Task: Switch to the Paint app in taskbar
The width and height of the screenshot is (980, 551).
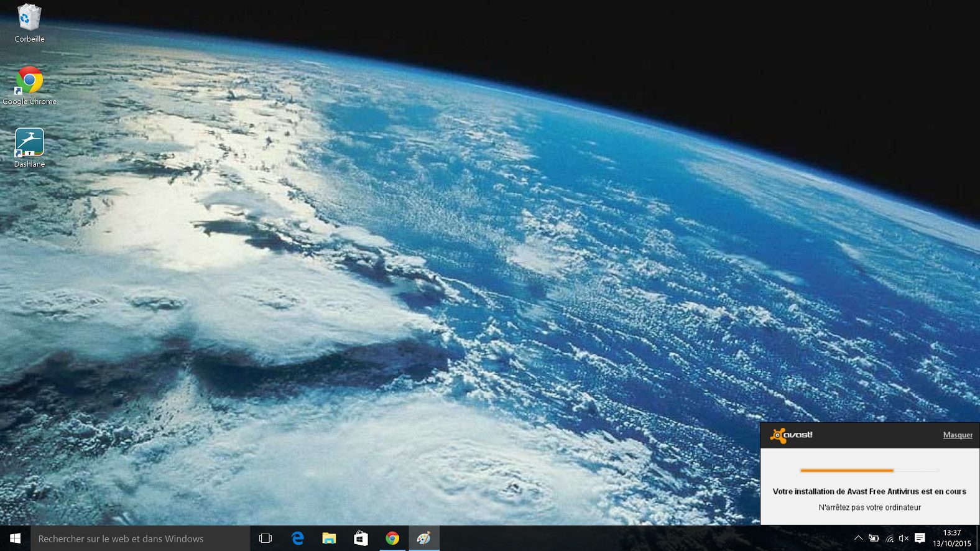Action: coord(424,539)
